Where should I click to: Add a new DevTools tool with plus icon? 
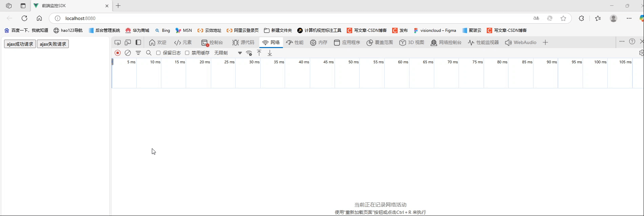pos(545,42)
